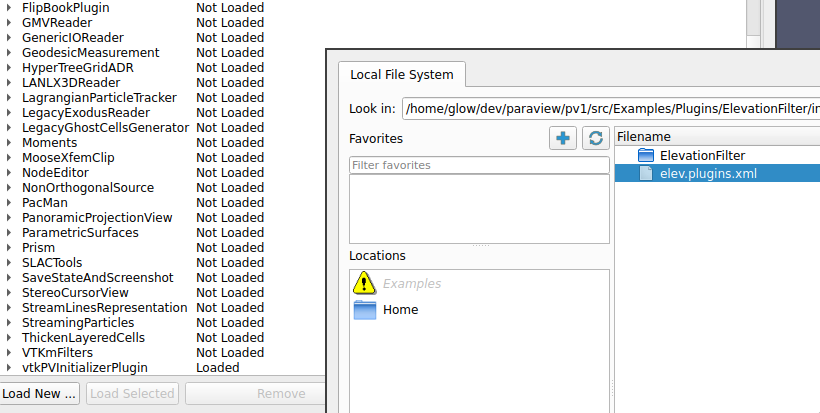Expand the LagrangianParticleTracker entry
Screen dimensions: 820x413
coord(8,98)
